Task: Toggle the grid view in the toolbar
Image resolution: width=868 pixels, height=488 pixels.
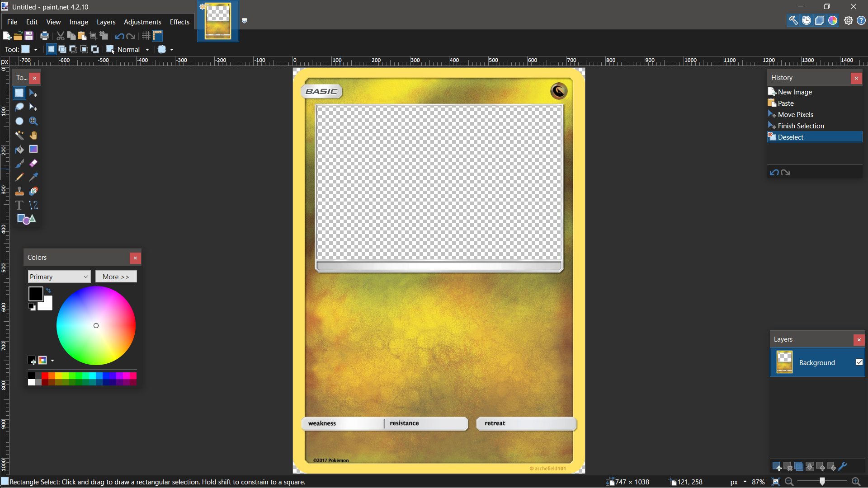Action: point(145,36)
